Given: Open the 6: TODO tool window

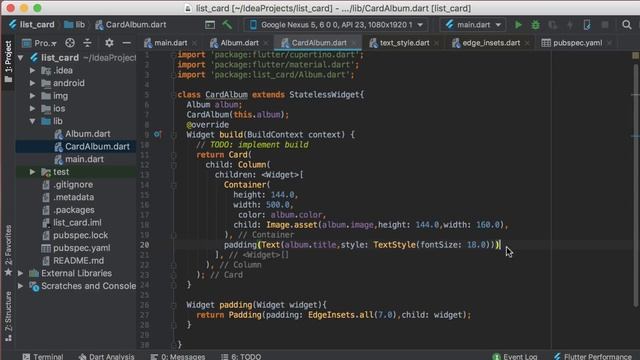Looking at the screenshot, I should coord(241,356).
